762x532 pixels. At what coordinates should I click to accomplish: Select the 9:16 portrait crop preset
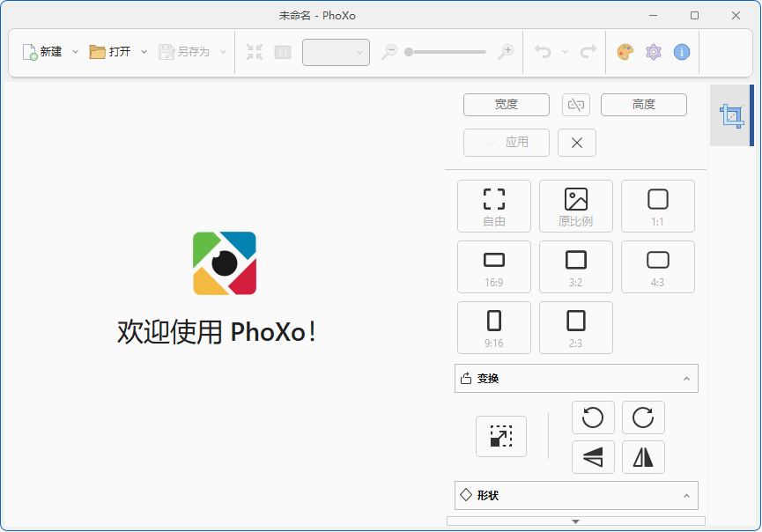[494, 328]
